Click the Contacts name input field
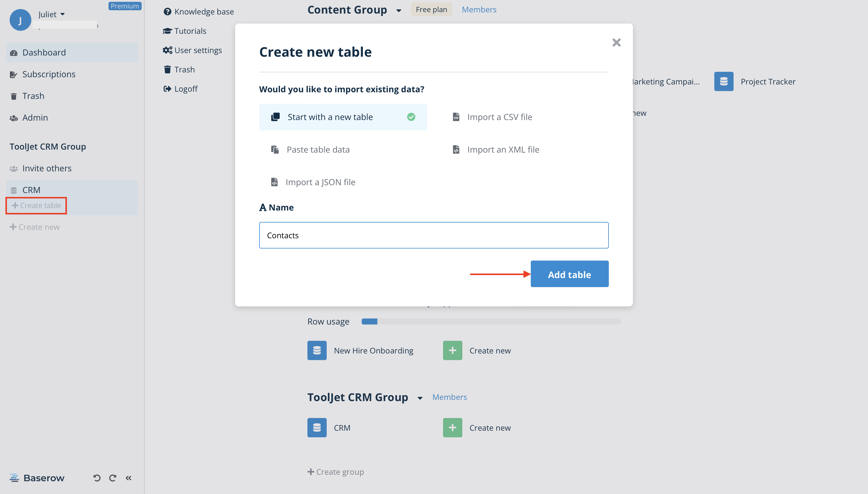The image size is (868, 494). tap(434, 235)
